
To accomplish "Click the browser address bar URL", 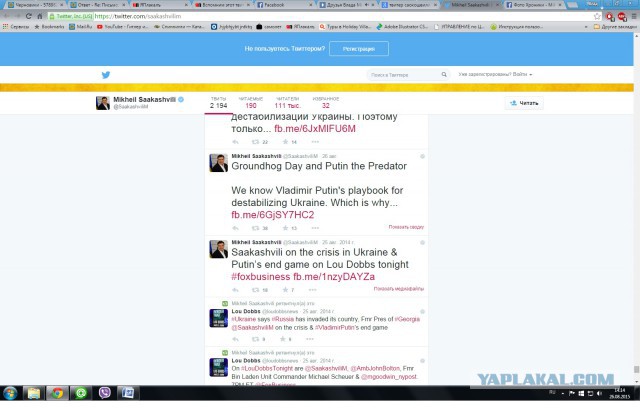I will tap(138, 16).
